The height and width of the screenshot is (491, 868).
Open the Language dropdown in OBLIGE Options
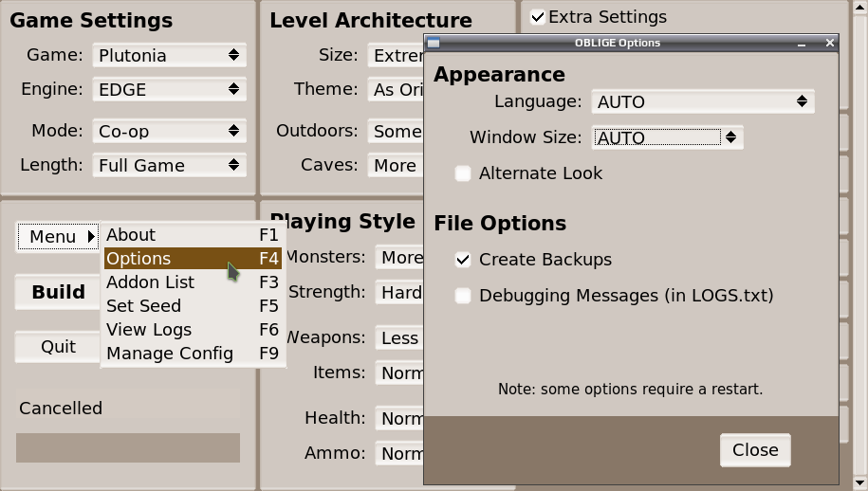(703, 101)
